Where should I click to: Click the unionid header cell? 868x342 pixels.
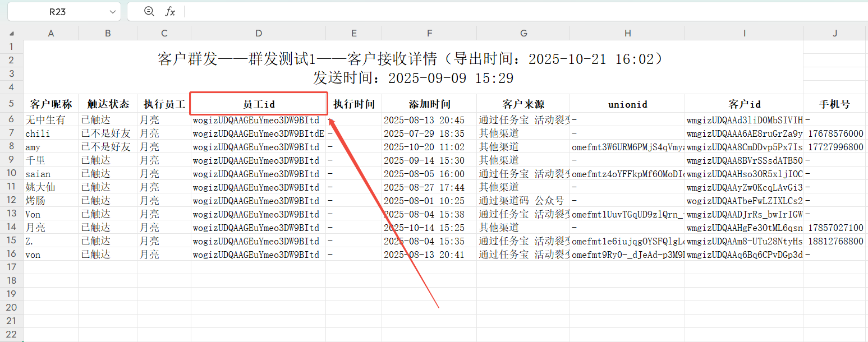pyautogui.click(x=627, y=104)
